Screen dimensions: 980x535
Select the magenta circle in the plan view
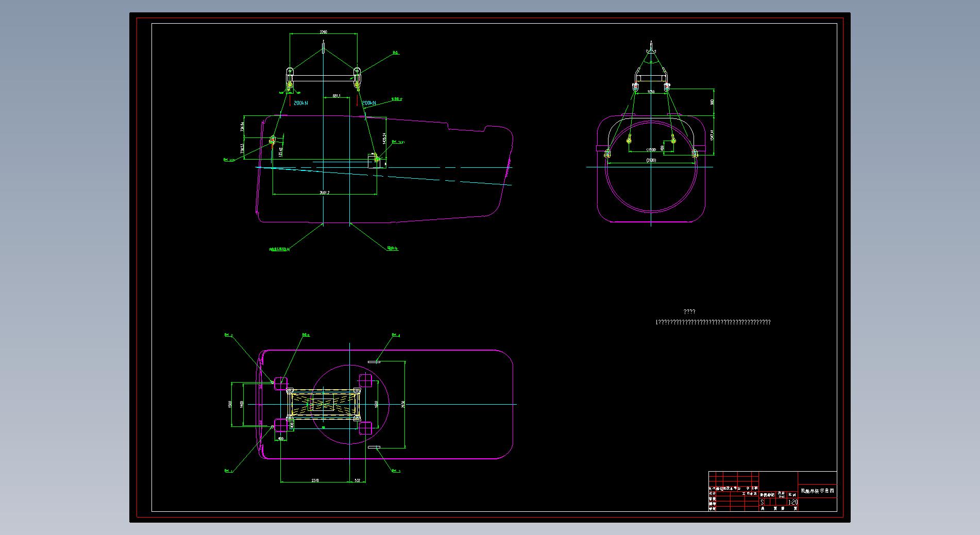(x=350, y=404)
